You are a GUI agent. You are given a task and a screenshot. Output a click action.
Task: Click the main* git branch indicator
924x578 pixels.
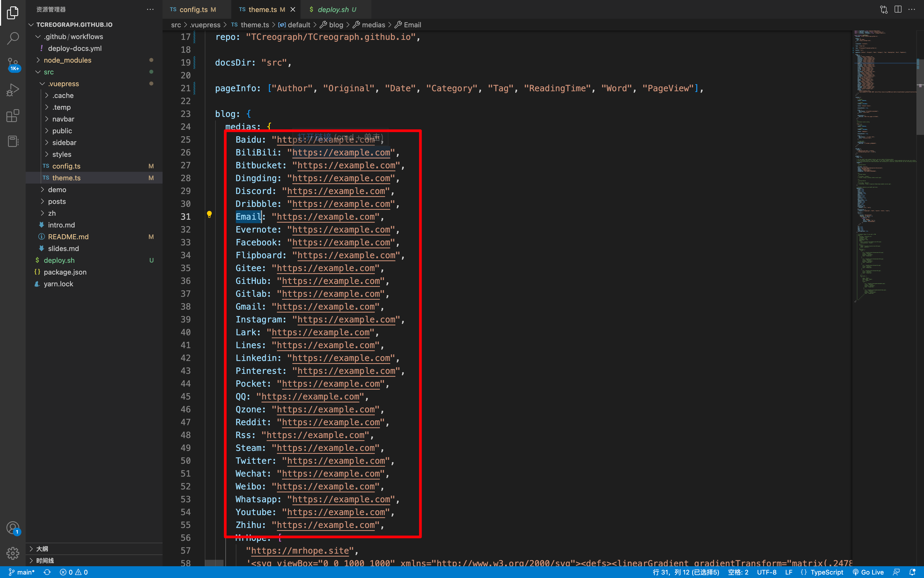coord(22,572)
